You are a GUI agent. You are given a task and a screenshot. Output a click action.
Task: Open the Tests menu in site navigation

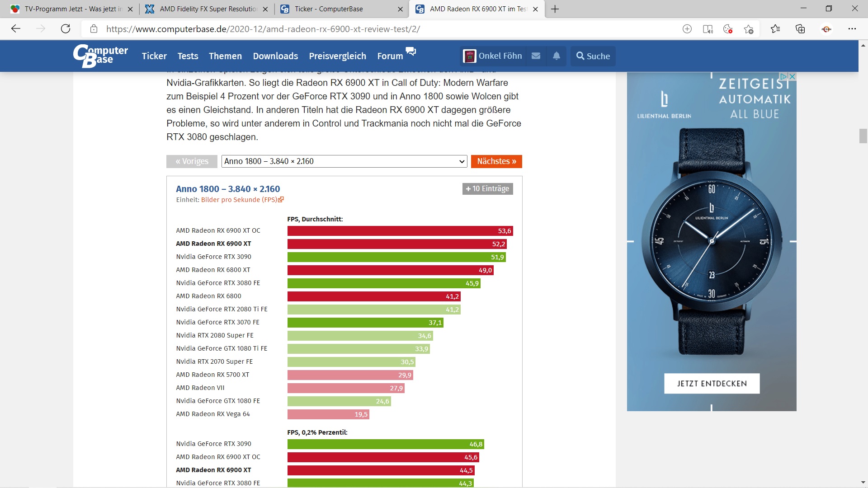tap(188, 56)
